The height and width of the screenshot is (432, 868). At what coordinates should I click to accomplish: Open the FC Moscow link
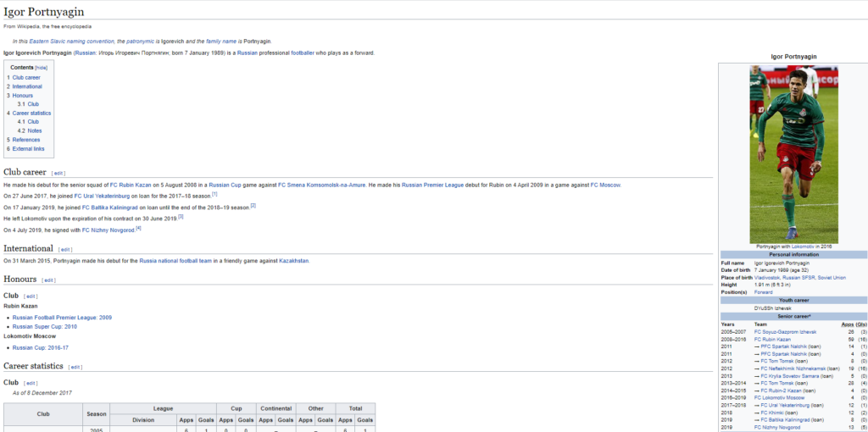coord(605,186)
